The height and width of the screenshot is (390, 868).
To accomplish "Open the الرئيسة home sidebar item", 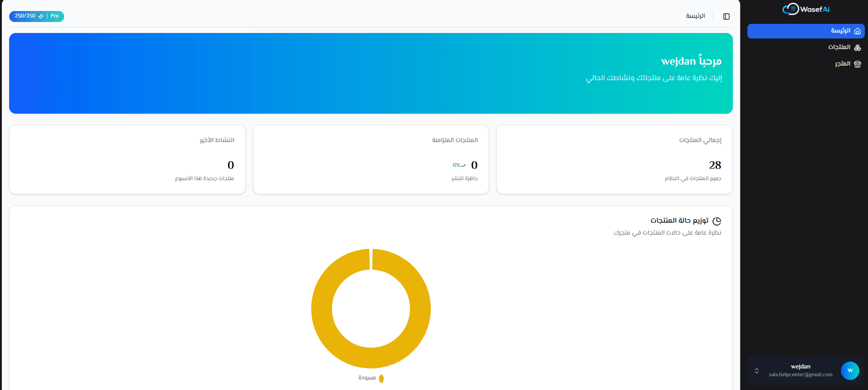I will [806, 31].
